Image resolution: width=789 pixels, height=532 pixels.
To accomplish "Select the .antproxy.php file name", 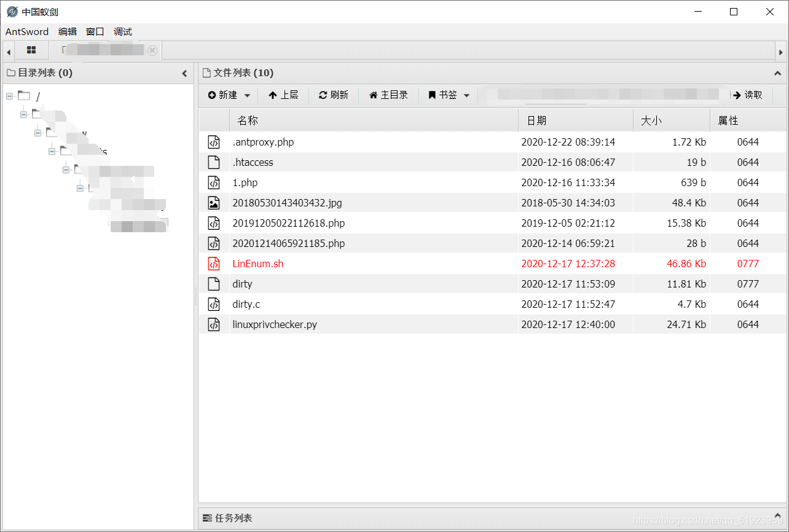I will (x=263, y=142).
